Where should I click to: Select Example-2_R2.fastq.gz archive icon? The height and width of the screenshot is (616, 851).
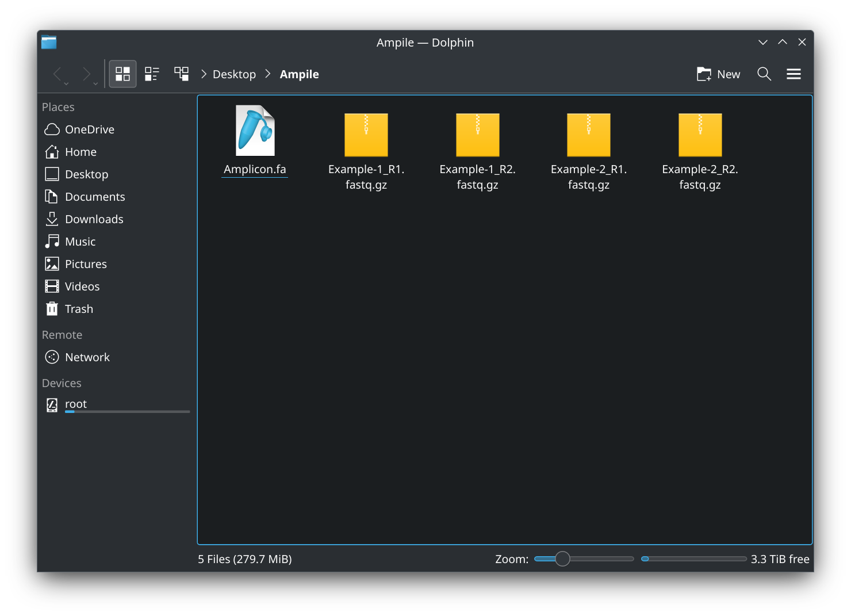click(x=700, y=135)
